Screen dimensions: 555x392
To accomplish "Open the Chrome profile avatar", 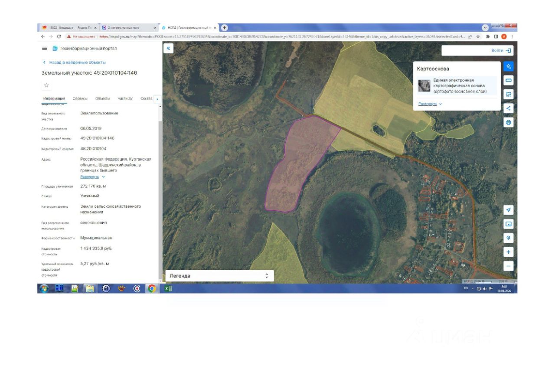I will click(x=504, y=37).
